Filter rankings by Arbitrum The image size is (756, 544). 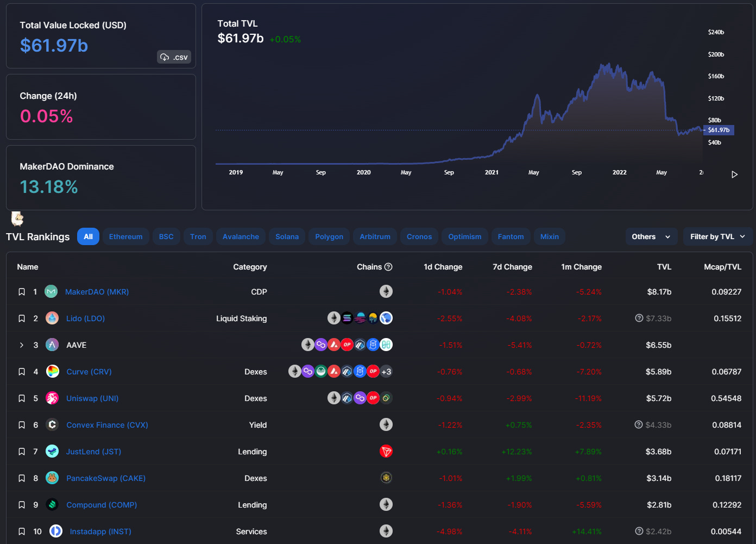pyautogui.click(x=375, y=236)
